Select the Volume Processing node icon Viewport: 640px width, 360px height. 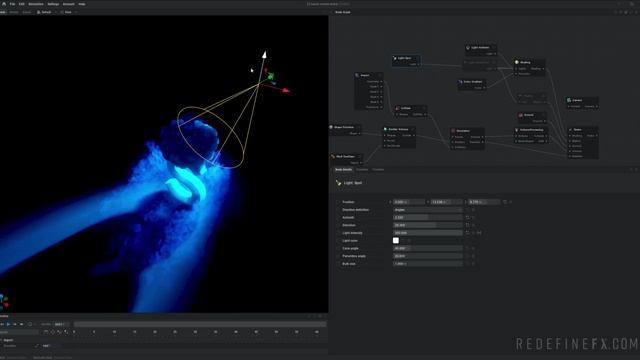(x=517, y=130)
